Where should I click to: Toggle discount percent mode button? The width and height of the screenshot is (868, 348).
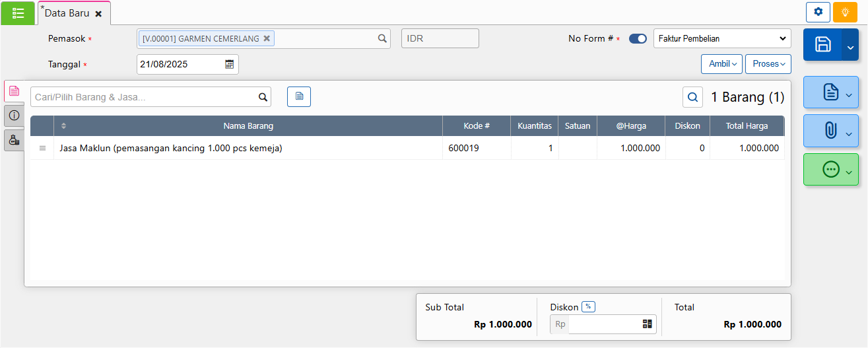click(x=588, y=306)
